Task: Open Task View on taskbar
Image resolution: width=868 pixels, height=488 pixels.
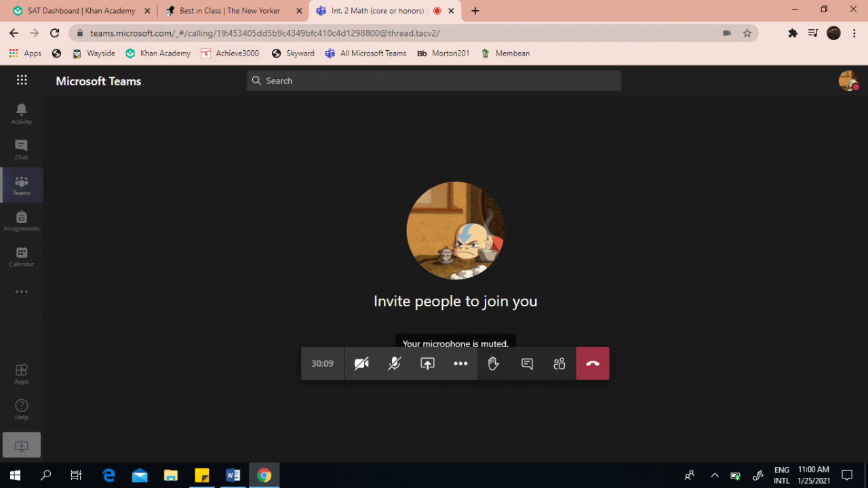Action: (x=77, y=476)
